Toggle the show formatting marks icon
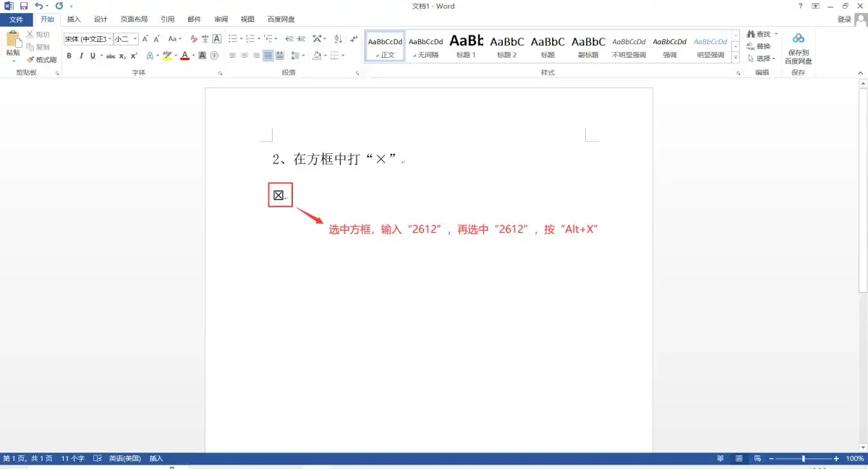This screenshot has height=469, width=868. tap(353, 38)
